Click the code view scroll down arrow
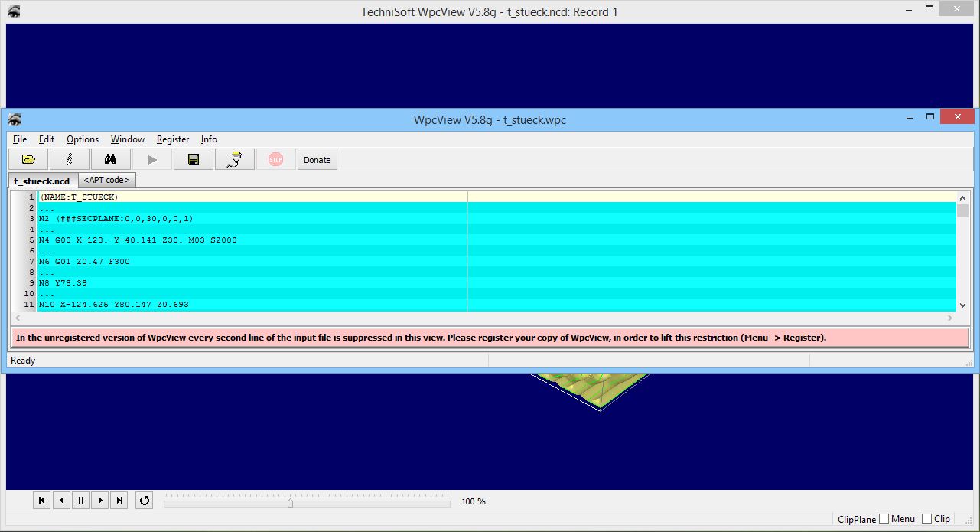 tap(962, 305)
